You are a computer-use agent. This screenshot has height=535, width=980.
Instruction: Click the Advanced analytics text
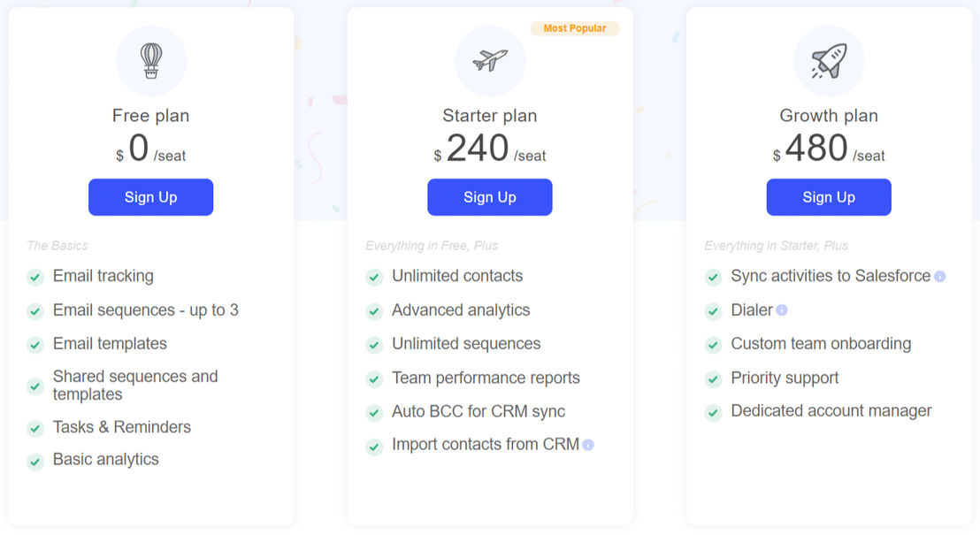[x=461, y=310]
